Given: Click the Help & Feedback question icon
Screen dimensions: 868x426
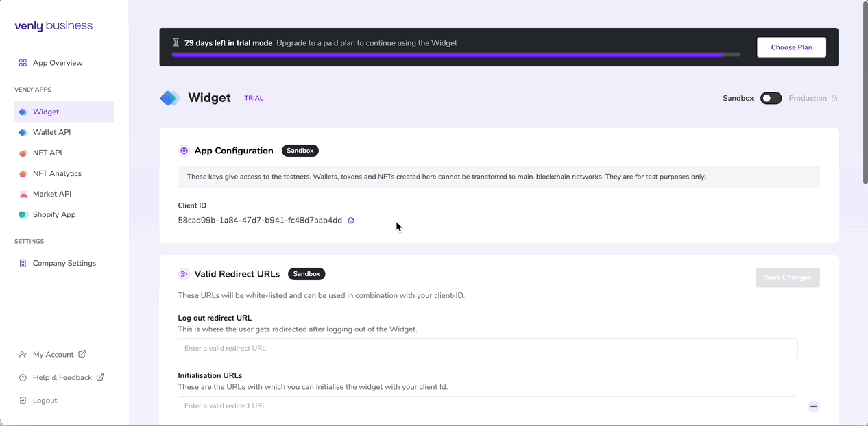Looking at the screenshot, I should [23, 377].
